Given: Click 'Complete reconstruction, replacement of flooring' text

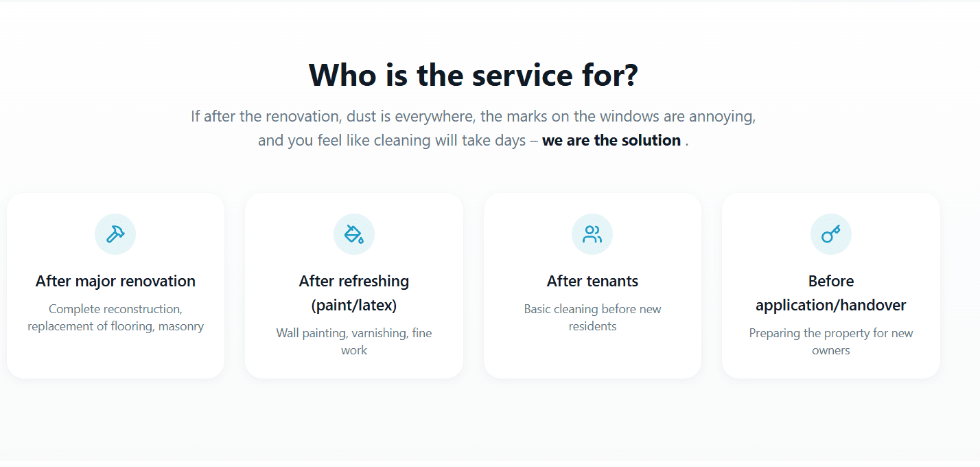Looking at the screenshot, I should (x=115, y=317).
